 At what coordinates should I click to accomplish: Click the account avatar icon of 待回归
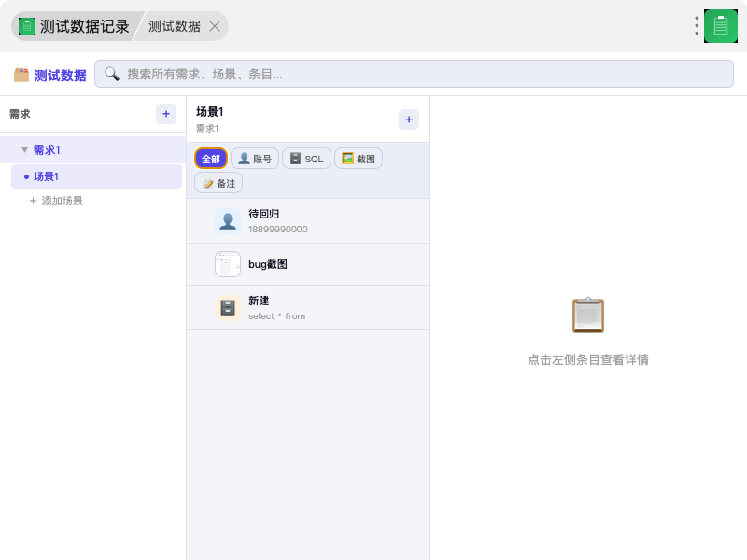[x=228, y=220]
